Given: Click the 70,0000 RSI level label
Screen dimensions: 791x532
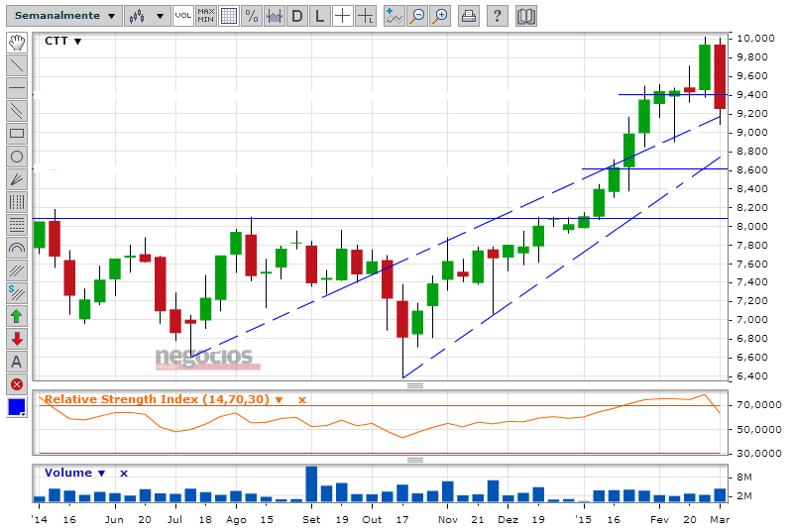Looking at the screenshot, I should click(x=758, y=405).
